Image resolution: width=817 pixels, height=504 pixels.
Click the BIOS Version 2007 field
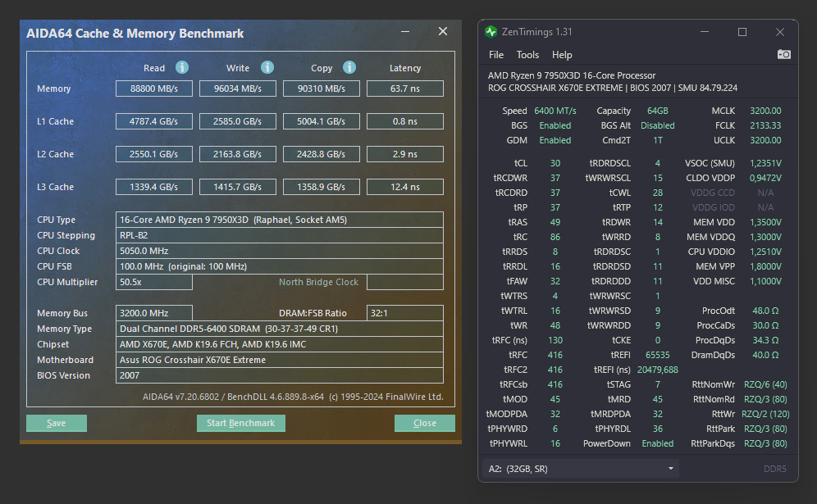[x=279, y=375]
